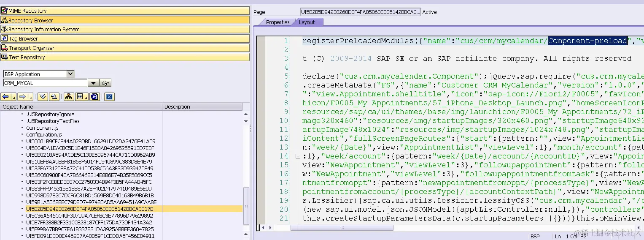Click the Favorites star icon
Image resolution: width=644 pixels, height=240 pixels.
click(x=80, y=97)
